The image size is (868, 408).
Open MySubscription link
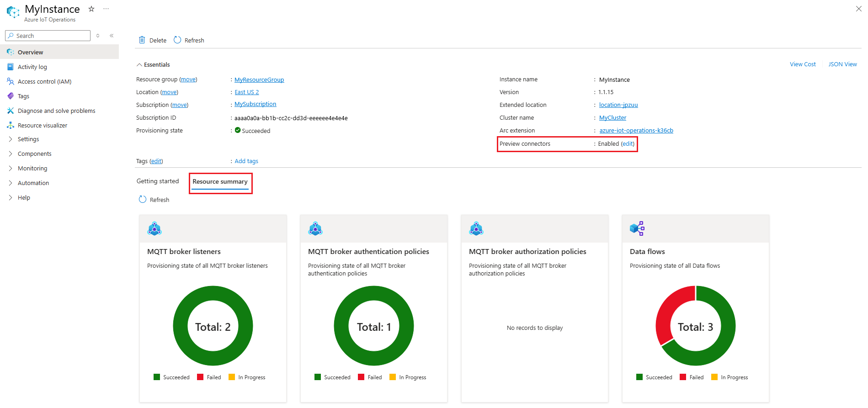click(256, 104)
